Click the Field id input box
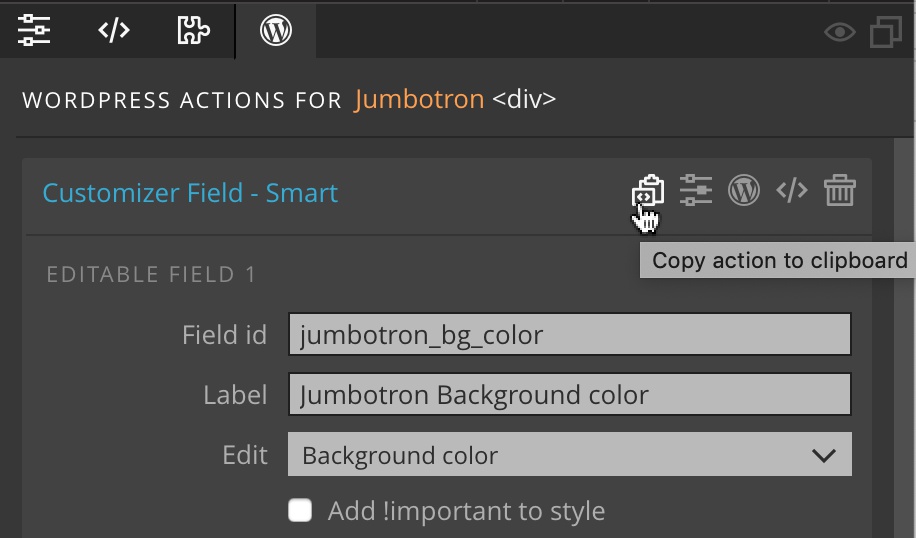916x538 pixels. (x=569, y=335)
